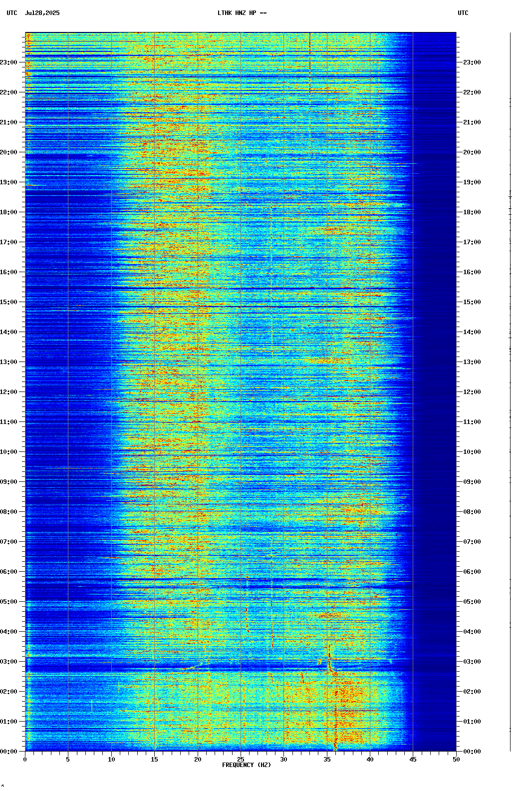Click 04:00 on the right time axis

(472, 632)
